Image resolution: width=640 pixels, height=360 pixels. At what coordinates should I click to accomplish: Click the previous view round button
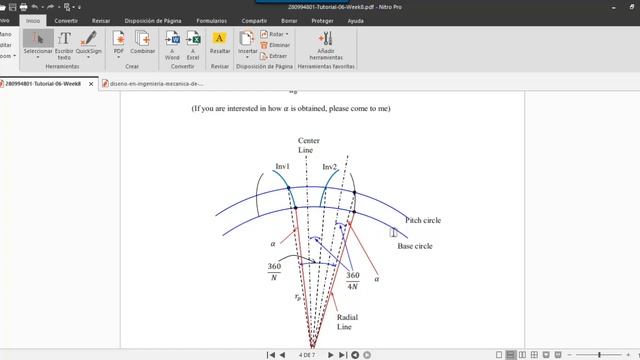(x=355, y=355)
